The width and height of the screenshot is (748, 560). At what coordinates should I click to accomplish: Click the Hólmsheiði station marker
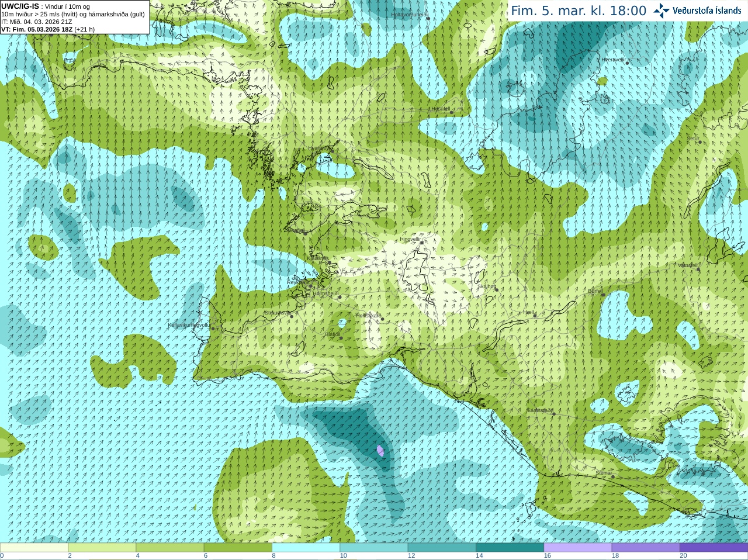pyautogui.click(x=340, y=297)
